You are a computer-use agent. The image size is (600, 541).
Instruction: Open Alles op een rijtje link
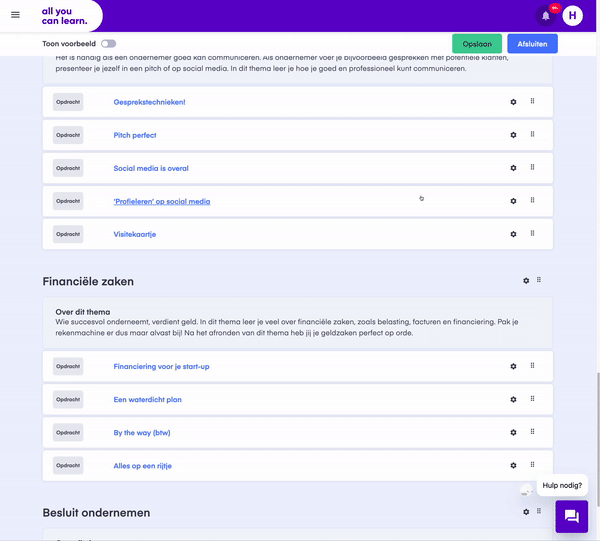tap(143, 466)
